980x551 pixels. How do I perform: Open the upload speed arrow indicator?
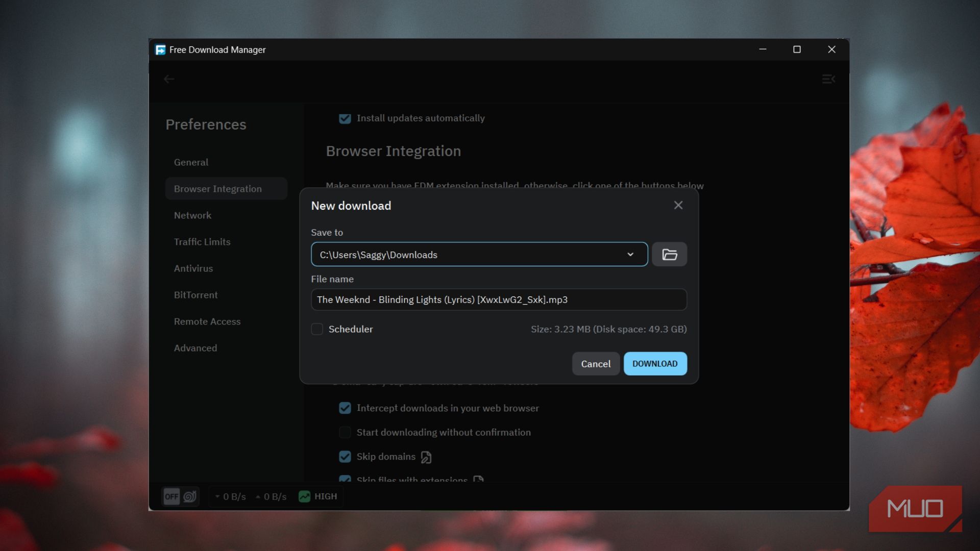(x=258, y=496)
